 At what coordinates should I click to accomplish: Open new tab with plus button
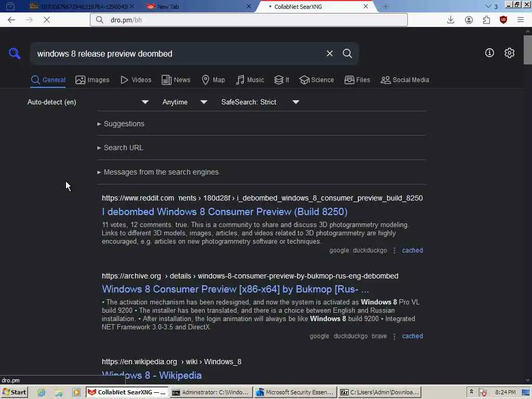(385, 6)
